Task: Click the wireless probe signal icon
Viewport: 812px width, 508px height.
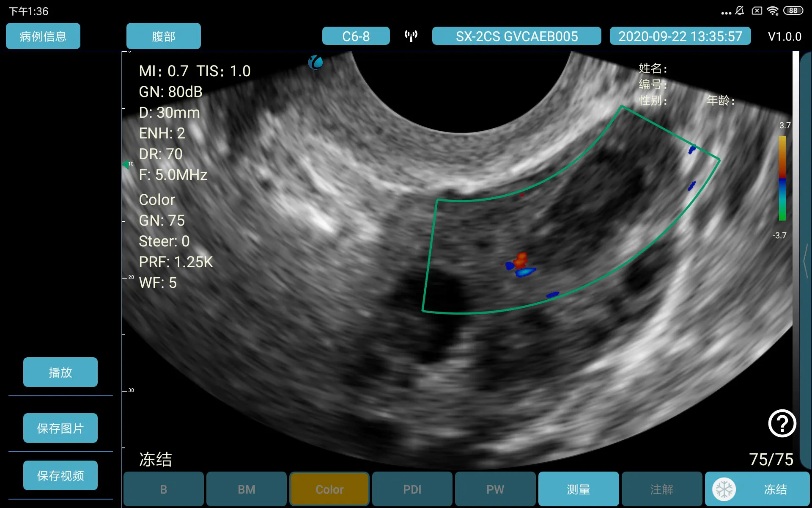Action: pos(411,36)
